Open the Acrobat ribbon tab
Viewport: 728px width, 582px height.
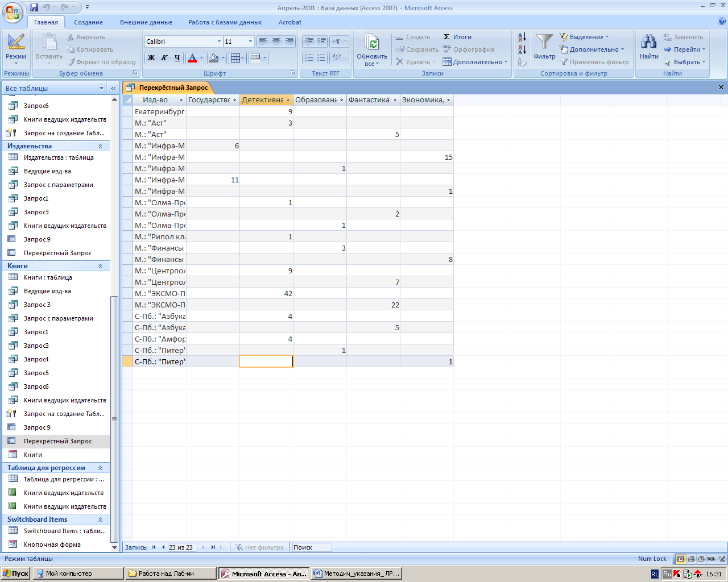[x=290, y=22]
